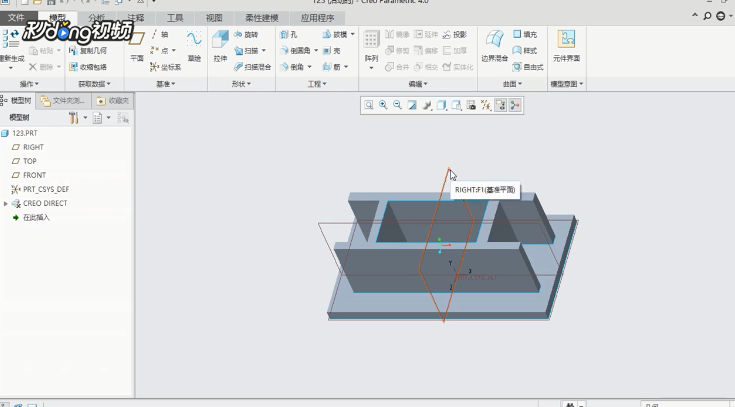Viewport: 735px width, 407px height.
Task: Expand the Shapes (形状) group dropdown
Action: (x=241, y=84)
